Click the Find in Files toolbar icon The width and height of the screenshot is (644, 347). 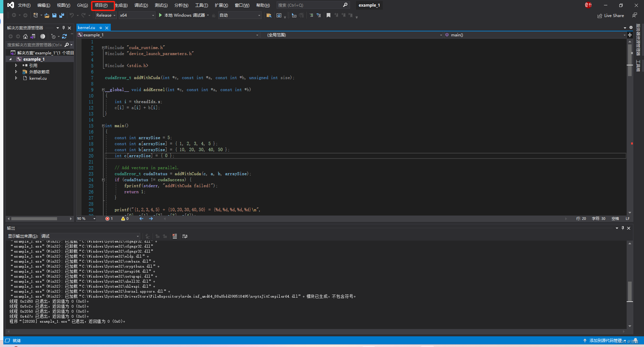[x=269, y=15]
